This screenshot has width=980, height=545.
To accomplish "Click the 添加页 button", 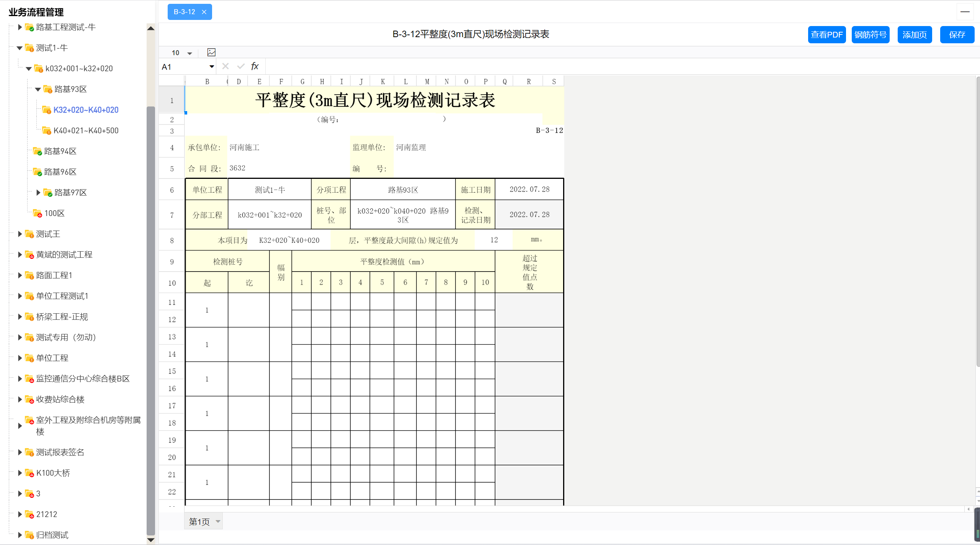I will 915,35.
